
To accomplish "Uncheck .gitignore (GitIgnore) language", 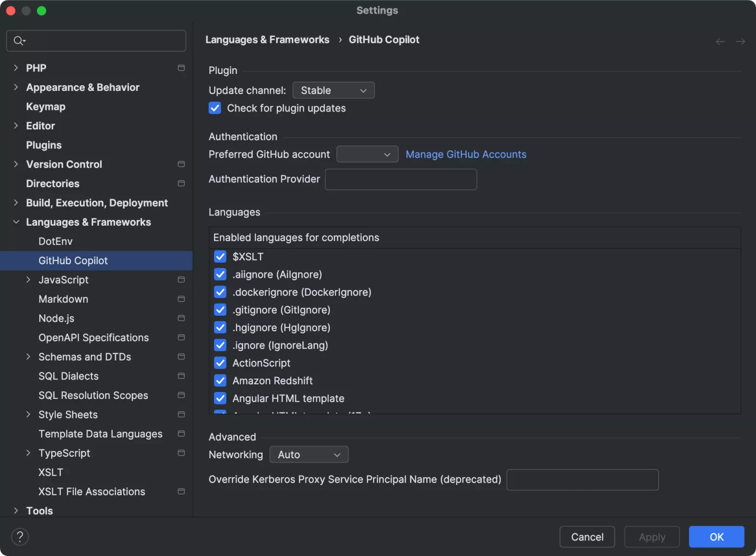I will 220,310.
